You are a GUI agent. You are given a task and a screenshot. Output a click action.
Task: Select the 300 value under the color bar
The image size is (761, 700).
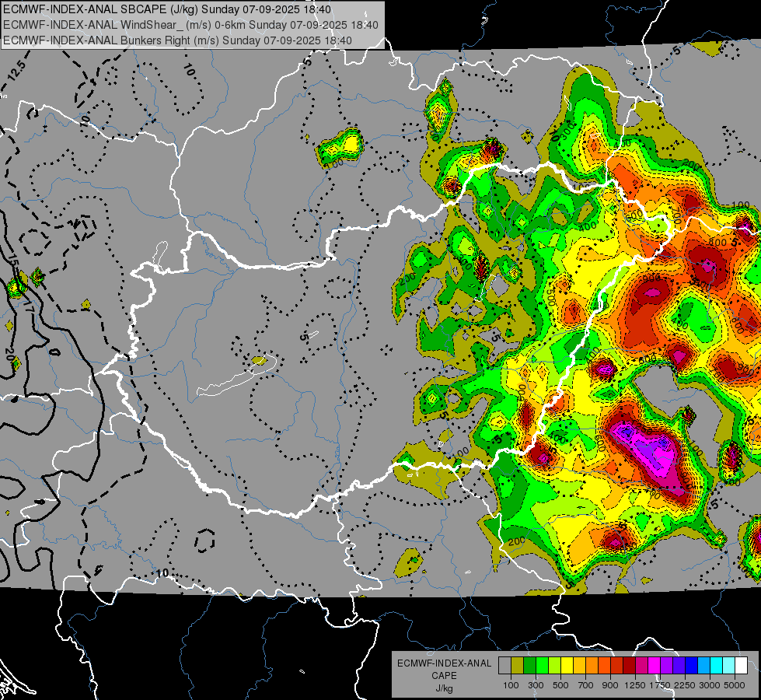coord(536,685)
